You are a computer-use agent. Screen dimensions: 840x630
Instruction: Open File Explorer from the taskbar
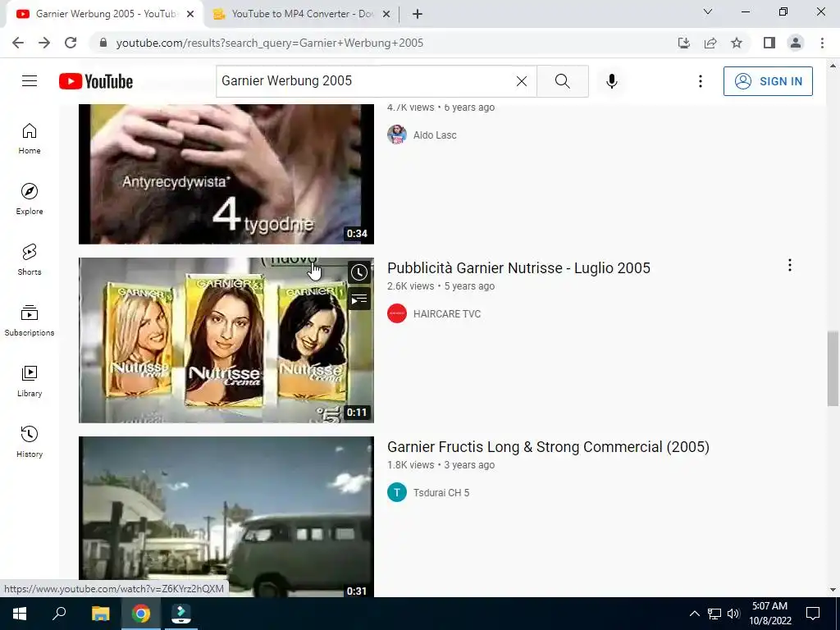click(100, 614)
